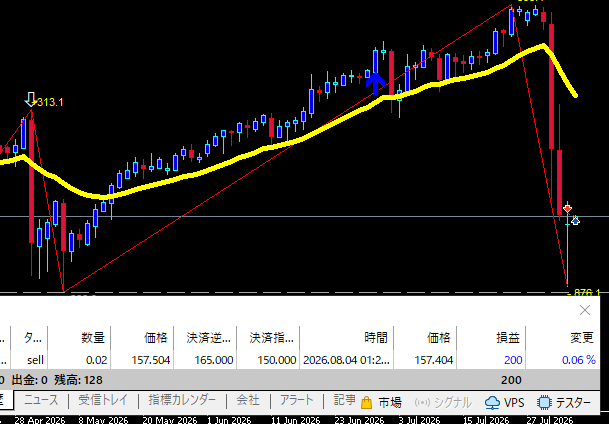Sort by the 損益 column header
The image size is (609, 424).
(x=491, y=338)
